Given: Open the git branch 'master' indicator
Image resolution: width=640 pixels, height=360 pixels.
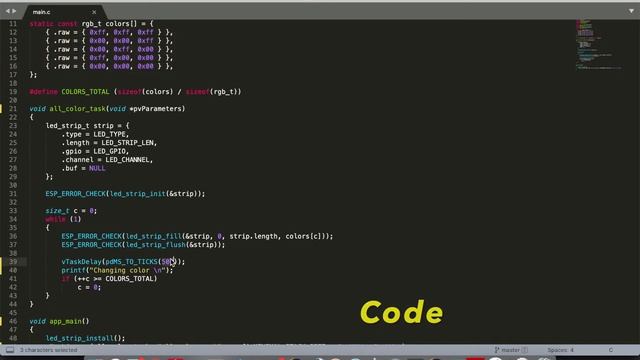Looking at the screenshot, I should click(511, 350).
